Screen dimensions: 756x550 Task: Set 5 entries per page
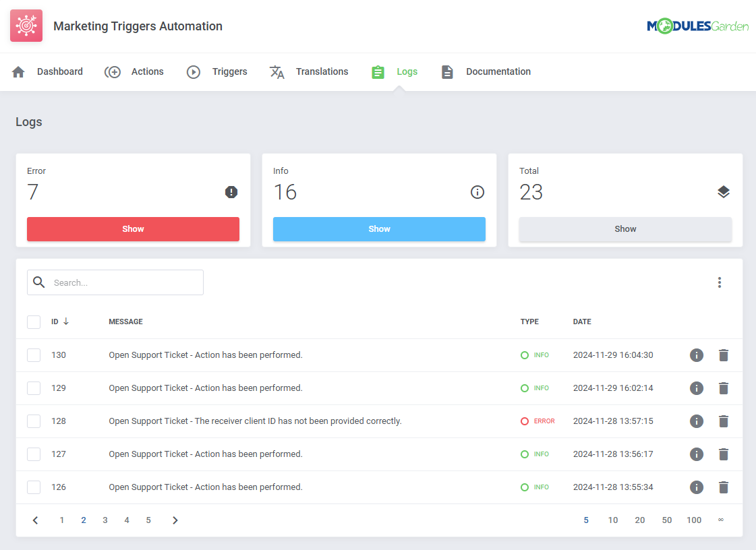click(586, 520)
